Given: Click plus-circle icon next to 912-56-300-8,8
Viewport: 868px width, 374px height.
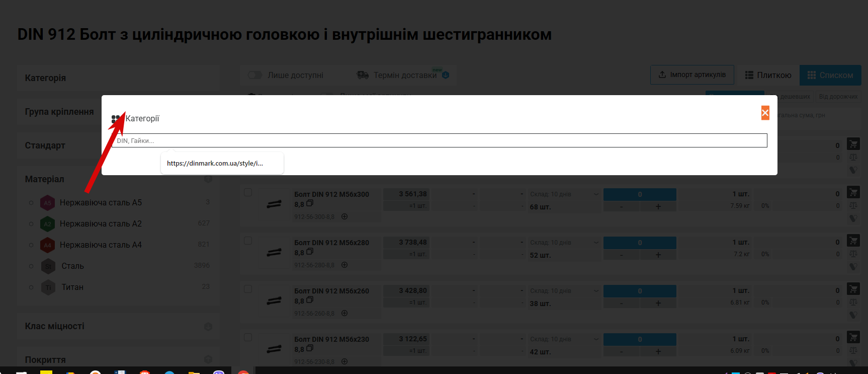Looking at the screenshot, I should 344,216.
